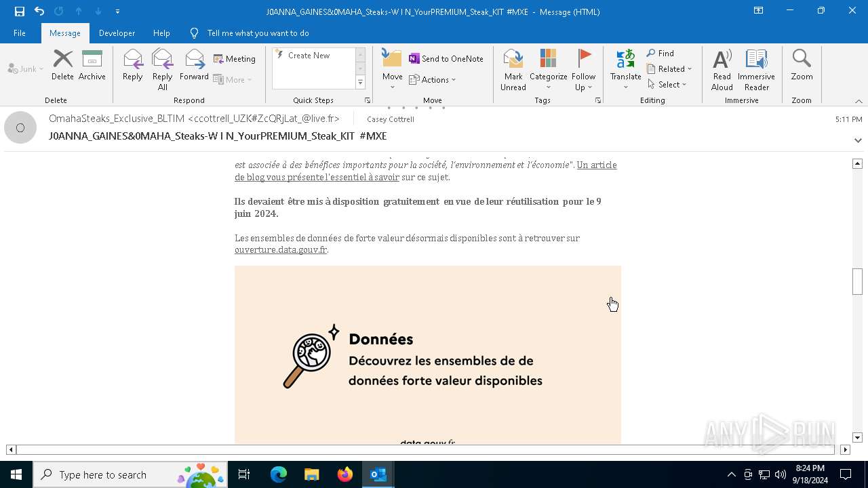The width and height of the screenshot is (868, 488).
Task: Click Find in Editing group
Action: [660, 54]
